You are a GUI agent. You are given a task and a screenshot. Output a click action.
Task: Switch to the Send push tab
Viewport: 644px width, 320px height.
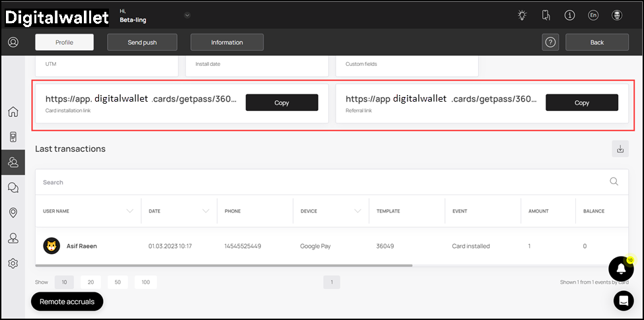tap(142, 42)
